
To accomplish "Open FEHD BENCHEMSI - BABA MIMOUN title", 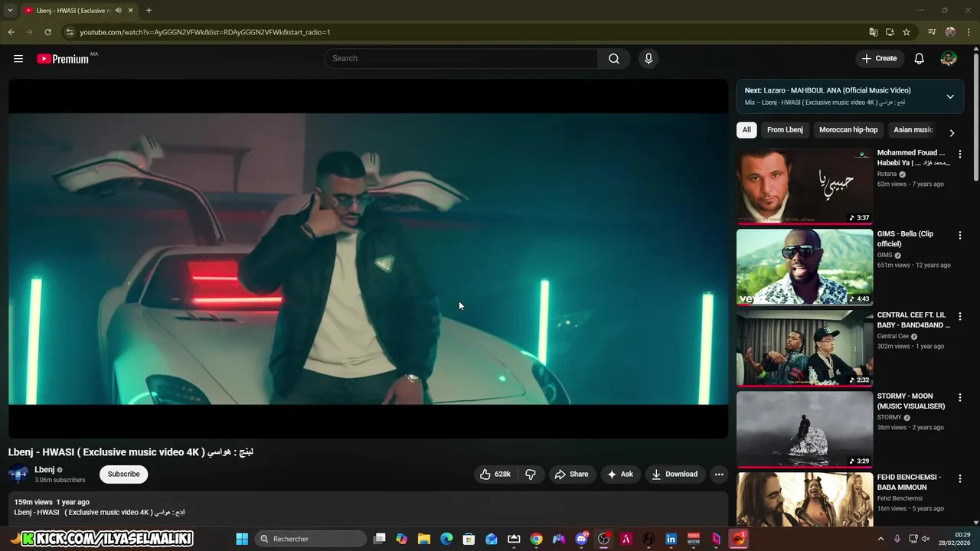I will (x=909, y=482).
